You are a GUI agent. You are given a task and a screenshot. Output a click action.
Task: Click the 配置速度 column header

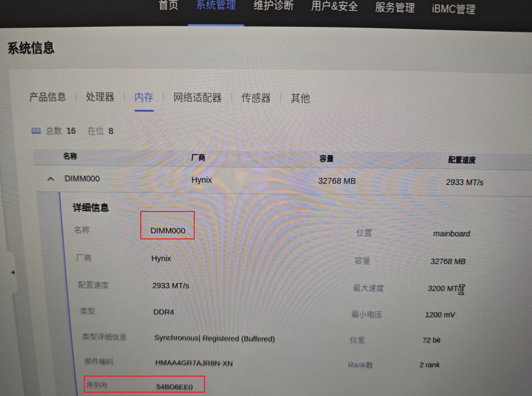click(462, 160)
